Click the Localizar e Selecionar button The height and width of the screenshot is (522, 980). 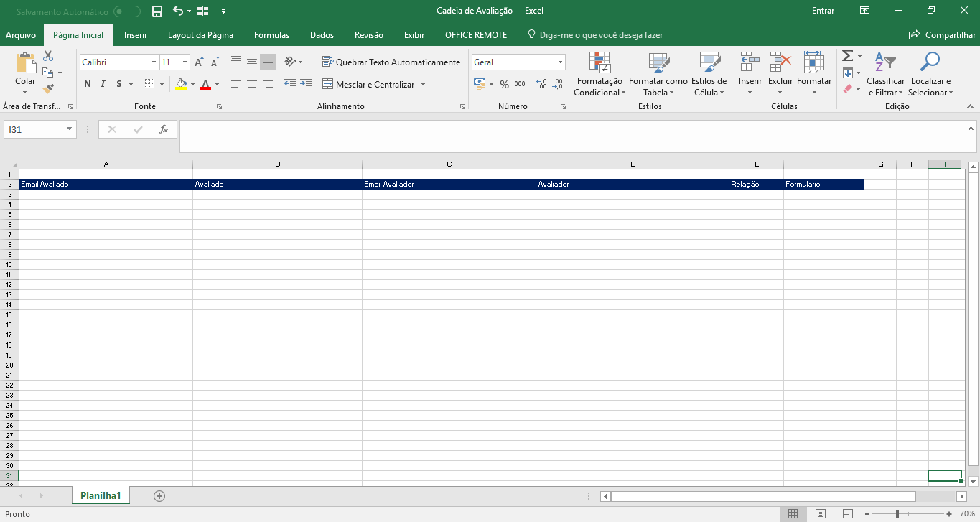[x=930, y=74]
